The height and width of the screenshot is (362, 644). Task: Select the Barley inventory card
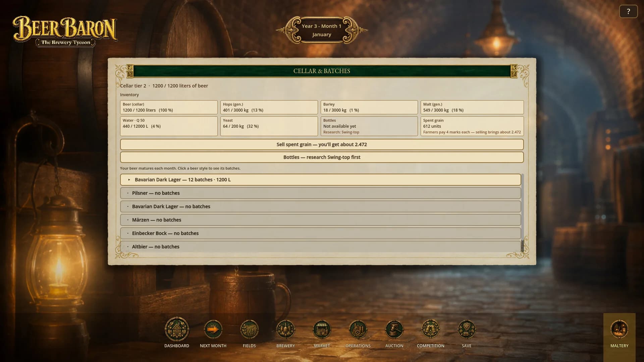(x=369, y=107)
